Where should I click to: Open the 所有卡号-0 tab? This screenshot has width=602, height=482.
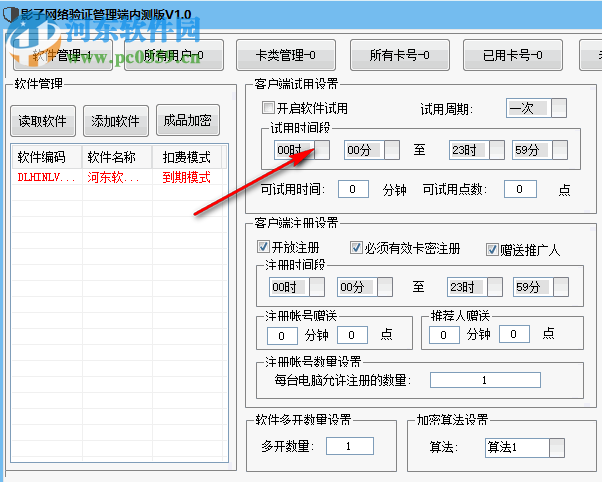[400, 55]
